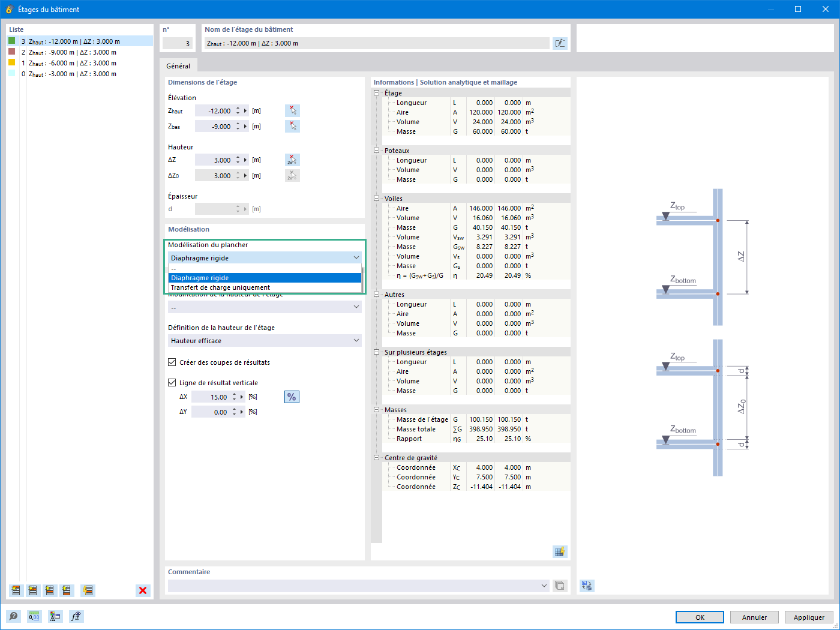Select story 1 row Zhaut -6.000 m
The image size is (840, 630).
80,63
